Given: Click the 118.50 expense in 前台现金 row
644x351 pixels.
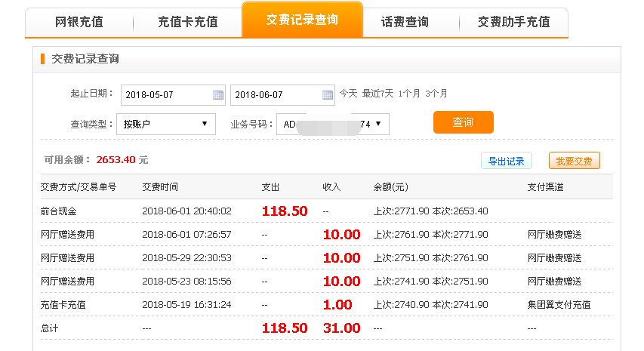Looking at the screenshot, I should tap(285, 211).
